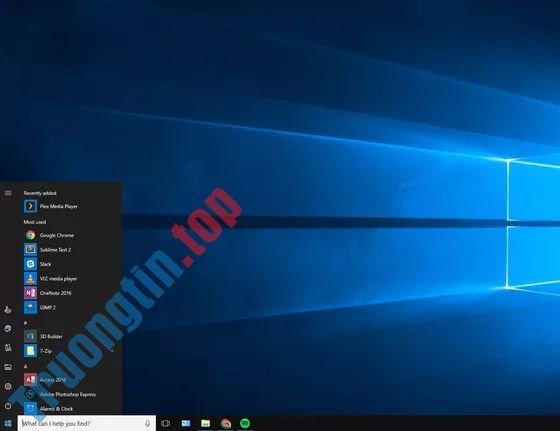Open VLC media player entry
560x431 pixels.
(69, 279)
